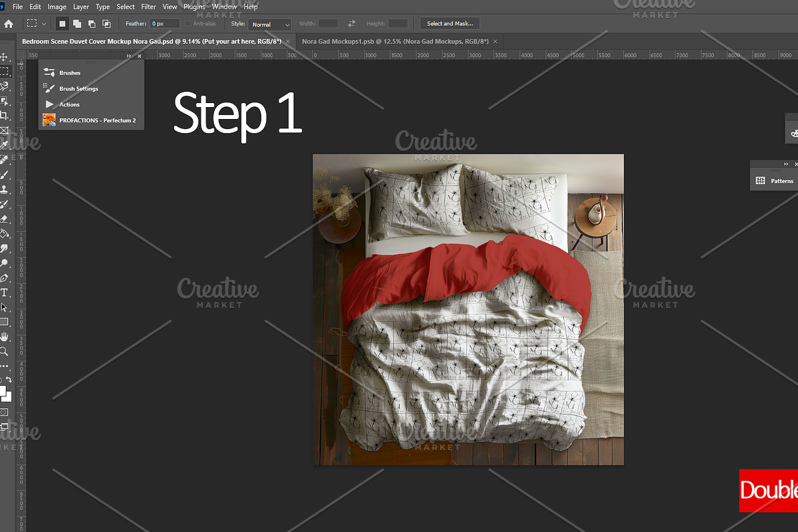The image size is (798, 532).
Task: Expand the marquee tool preset picker arrow
Action: click(45, 24)
